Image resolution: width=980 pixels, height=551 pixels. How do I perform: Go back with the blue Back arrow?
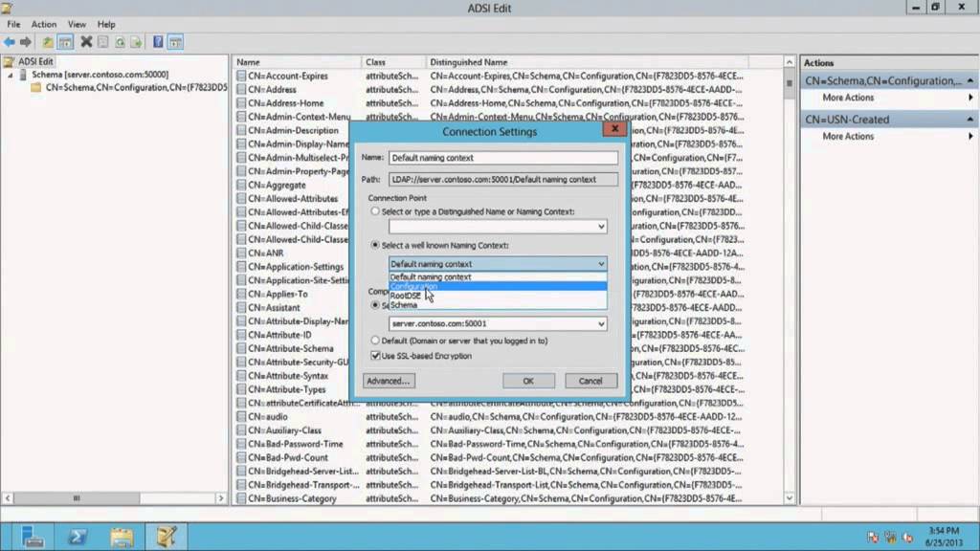pyautogui.click(x=10, y=42)
